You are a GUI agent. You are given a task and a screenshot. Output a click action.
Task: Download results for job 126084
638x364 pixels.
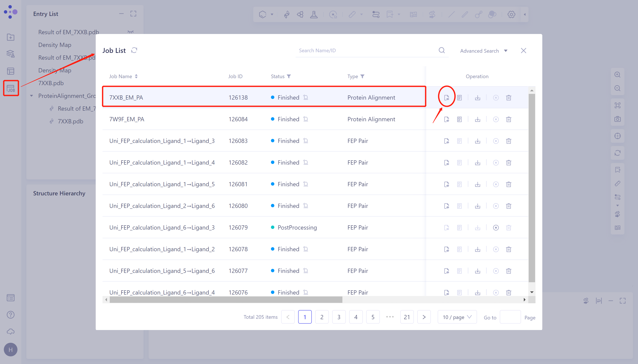point(477,119)
